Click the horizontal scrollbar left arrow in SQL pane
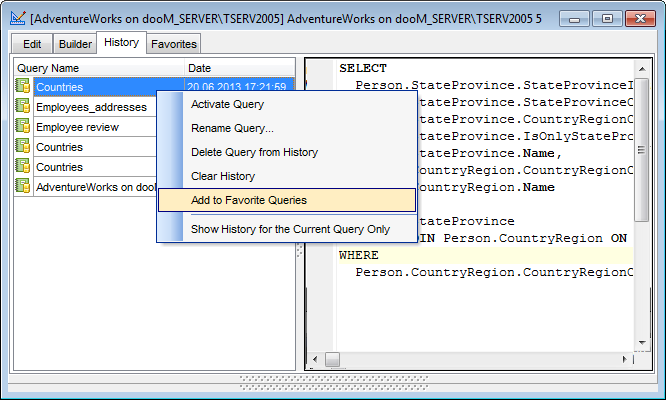Viewport: 666px width, 400px height. [x=315, y=359]
